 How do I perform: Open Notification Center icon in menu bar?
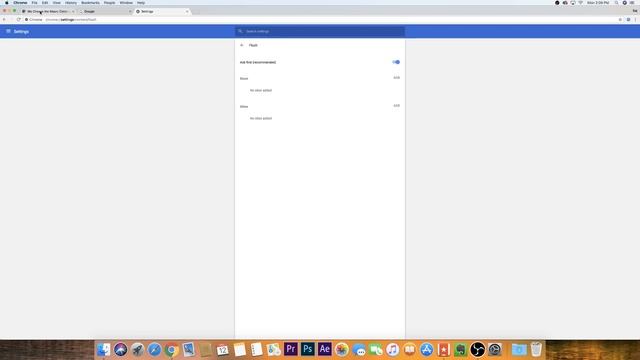point(632,3)
